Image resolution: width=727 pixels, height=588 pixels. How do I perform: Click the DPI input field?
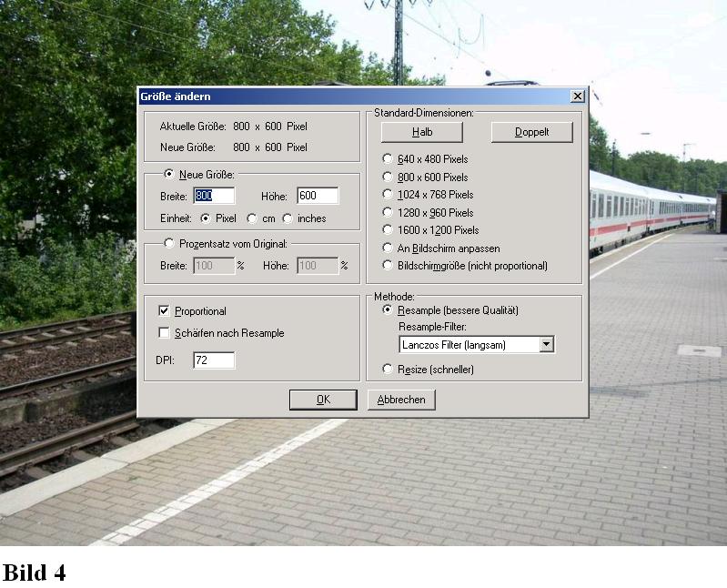pyautogui.click(x=214, y=360)
